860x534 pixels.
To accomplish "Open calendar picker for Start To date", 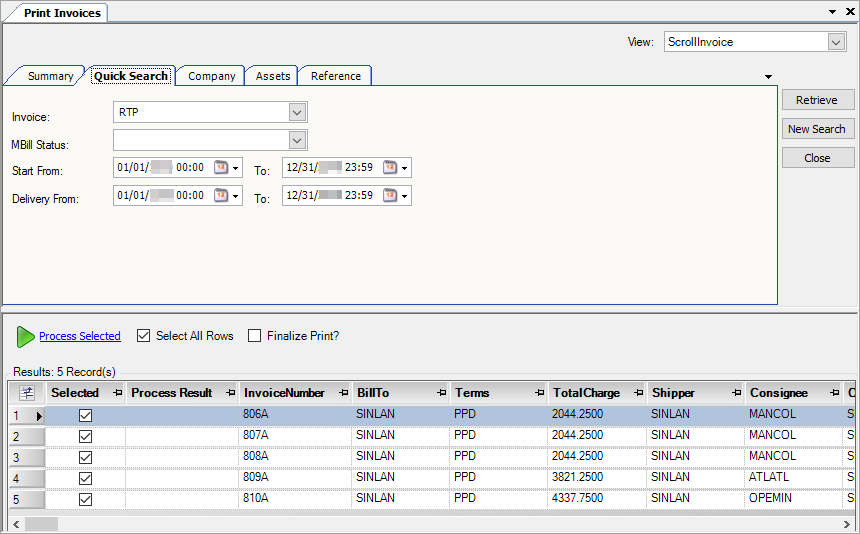I will click(x=390, y=168).
